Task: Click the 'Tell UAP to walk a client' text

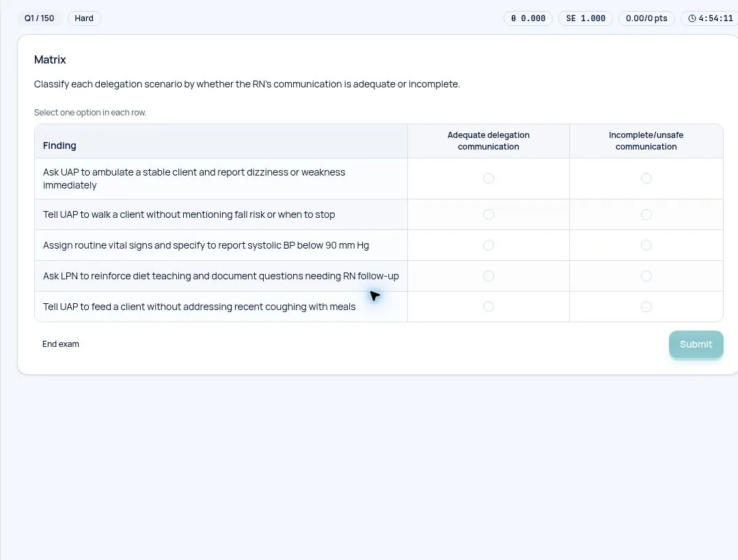Action: [189, 214]
